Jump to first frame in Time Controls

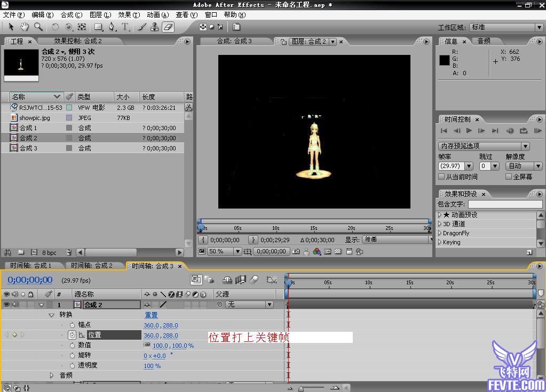(444, 131)
